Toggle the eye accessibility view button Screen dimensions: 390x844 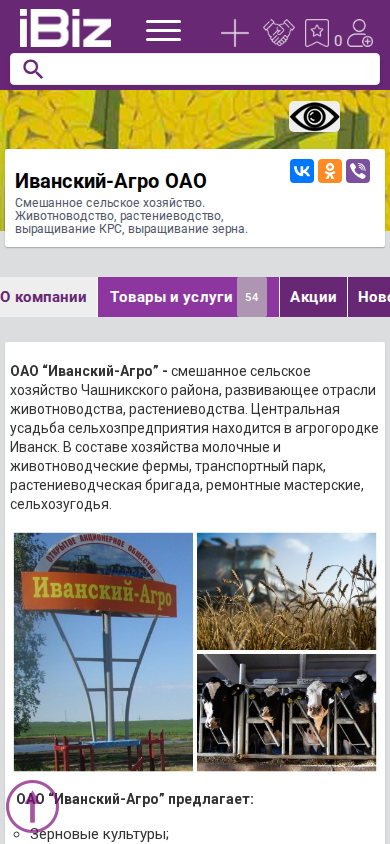[x=314, y=116]
